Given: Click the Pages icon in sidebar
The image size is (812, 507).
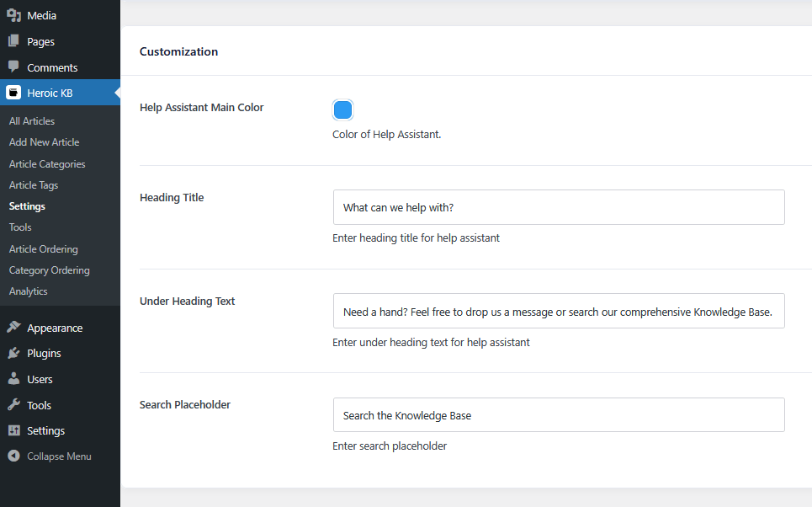Looking at the screenshot, I should click(14, 41).
